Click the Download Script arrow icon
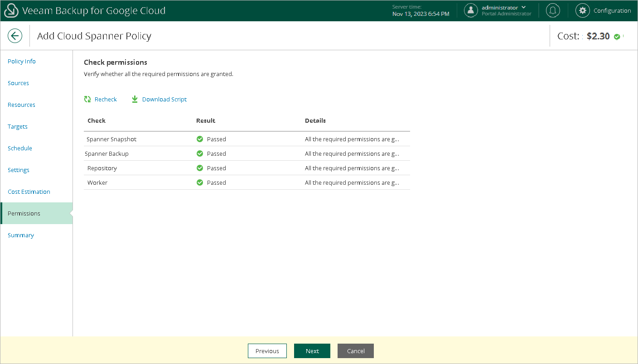Image resolution: width=638 pixels, height=364 pixels. (x=135, y=99)
